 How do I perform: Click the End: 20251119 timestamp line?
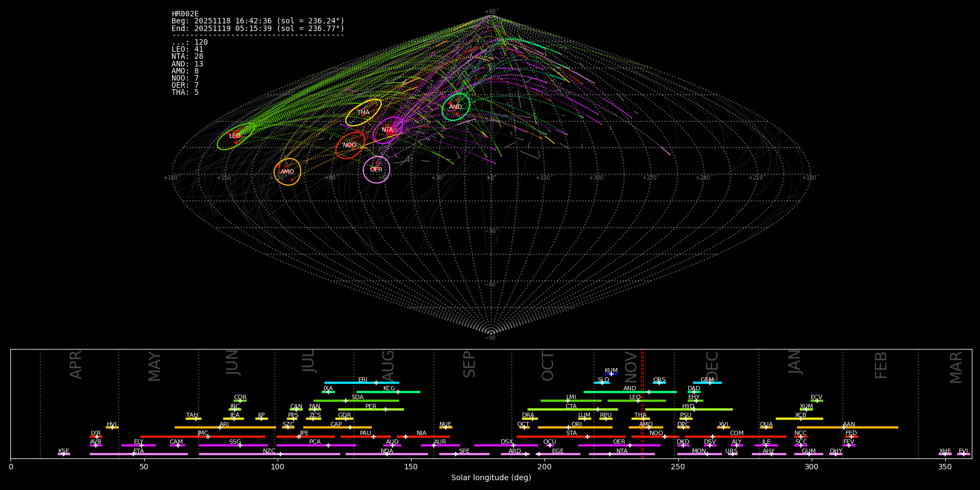tap(258, 28)
